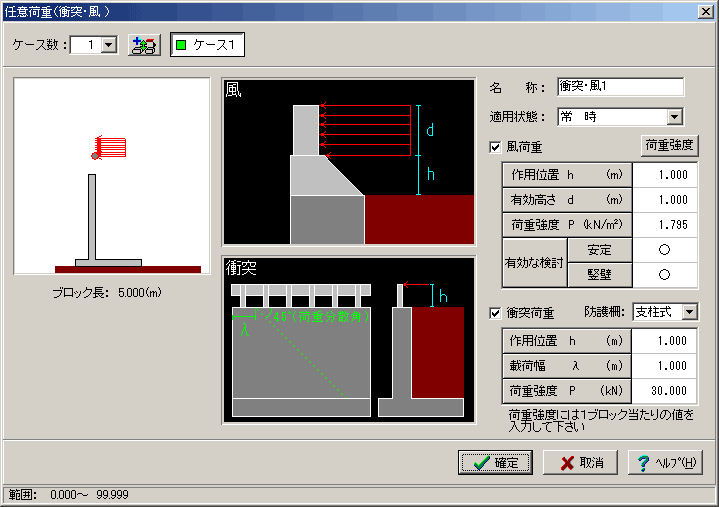The width and height of the screenshot is (719, 507).
Task: Toggle the 衝突荷重 checkbox
Action: click(x=495, y=313)
